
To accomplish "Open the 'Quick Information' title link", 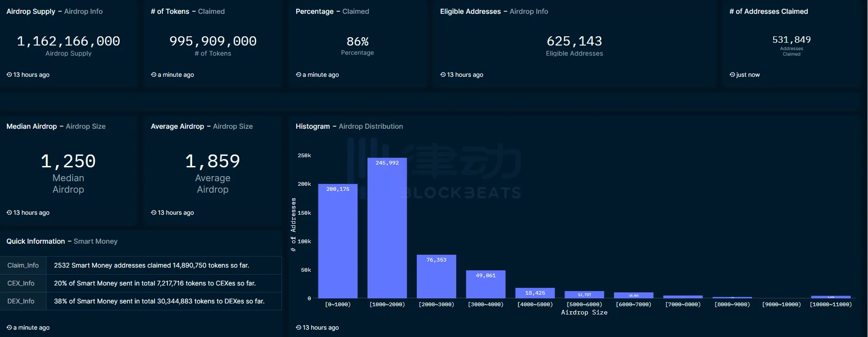I will (36, 241).
